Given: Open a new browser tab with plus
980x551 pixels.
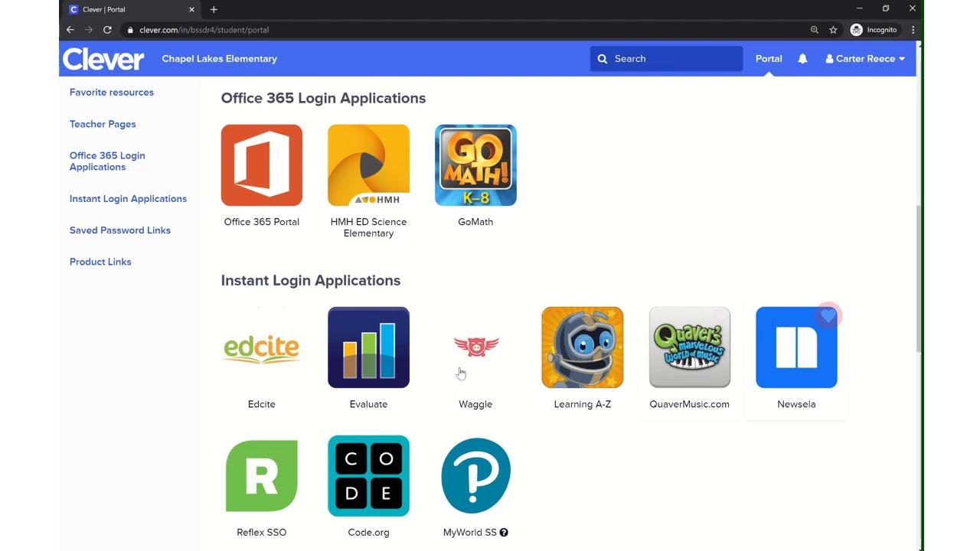Looking at the screenshot, I should coord(214,9).
